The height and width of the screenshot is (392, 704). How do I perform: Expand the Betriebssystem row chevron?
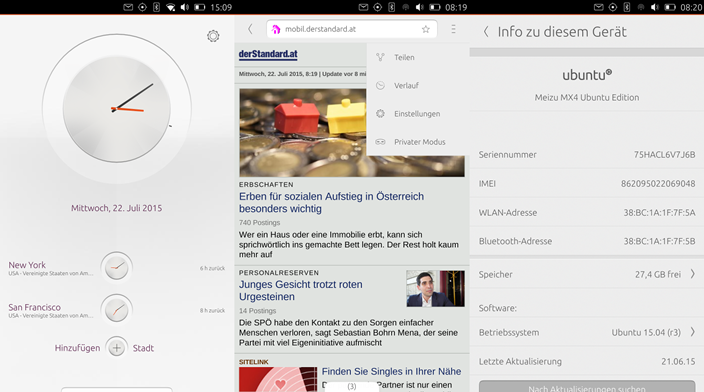[693, 332]
